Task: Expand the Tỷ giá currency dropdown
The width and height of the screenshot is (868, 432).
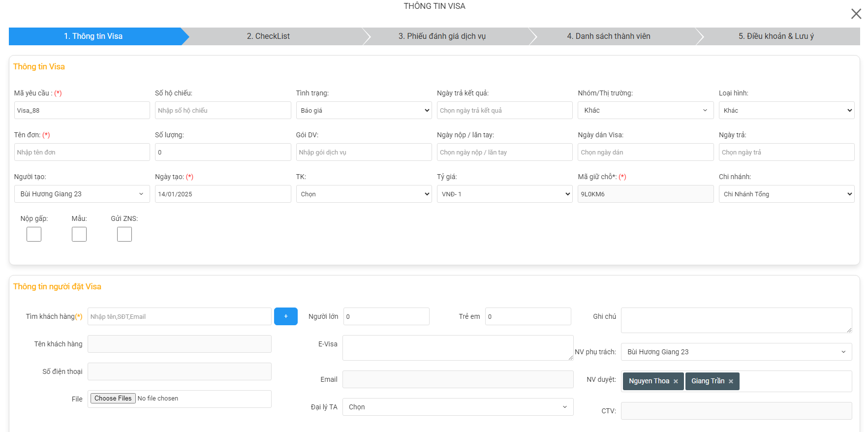Action: point(504,194)
